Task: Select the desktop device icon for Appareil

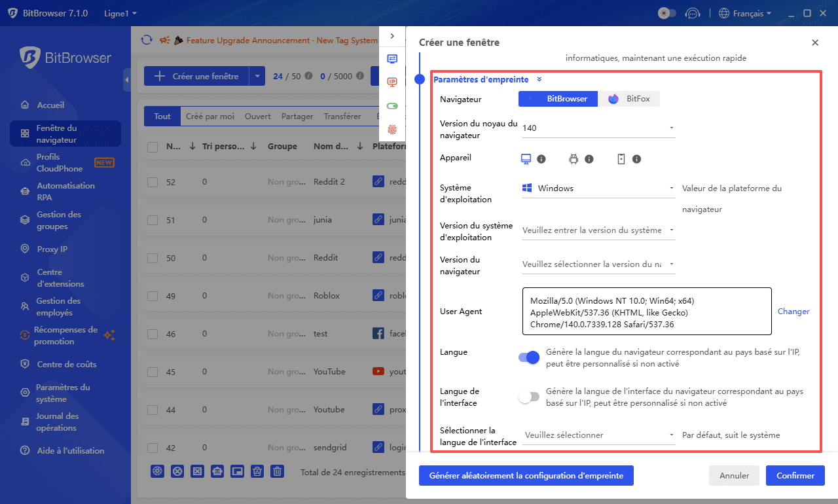Action: [525, 158]
